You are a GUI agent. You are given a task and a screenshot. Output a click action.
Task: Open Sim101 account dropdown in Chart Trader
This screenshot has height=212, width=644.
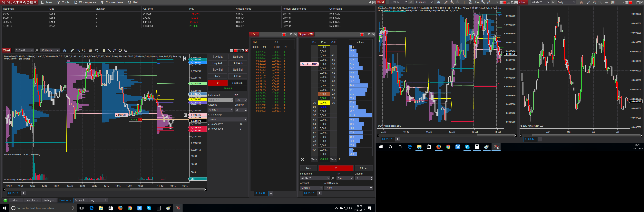click(220, 110)
